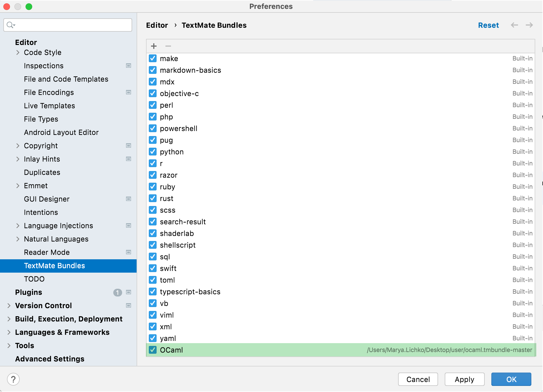Click the minus icon to remove a bundle

click(168, 46)
